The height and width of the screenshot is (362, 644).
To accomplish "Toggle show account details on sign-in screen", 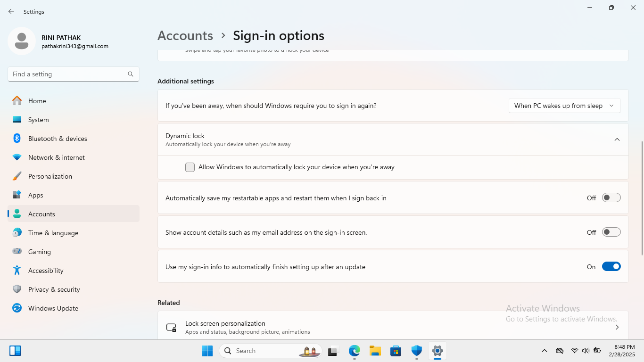I will (x=611, y=232).
